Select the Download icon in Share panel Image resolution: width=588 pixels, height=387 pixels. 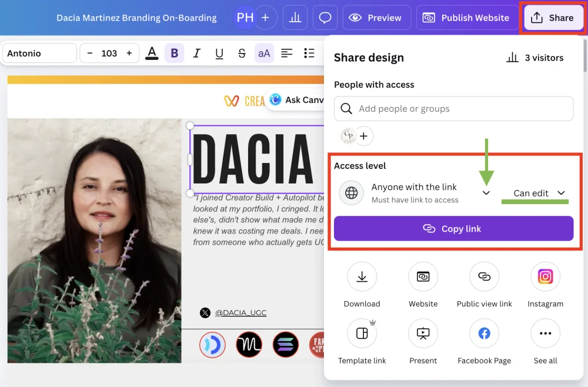point(362,276)
